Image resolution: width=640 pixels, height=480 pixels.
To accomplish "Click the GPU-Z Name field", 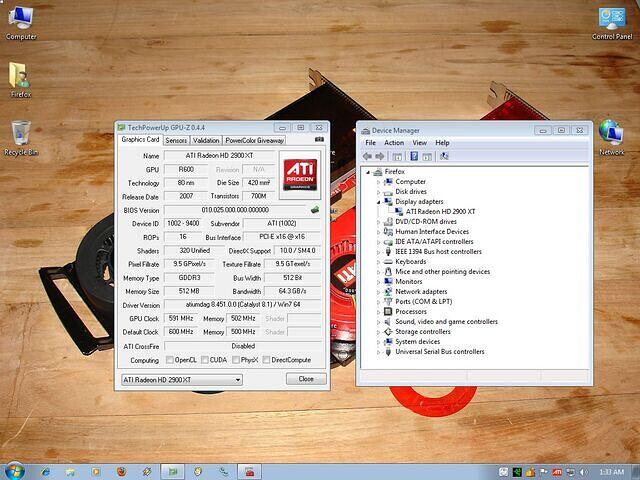I will point(219,156).
